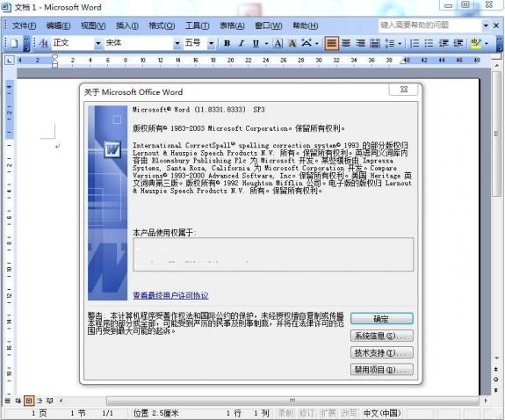Image resolution: width=505 pixels, height=420 pixels.
Task: Click the help question input box
Action: coord(430,25)
